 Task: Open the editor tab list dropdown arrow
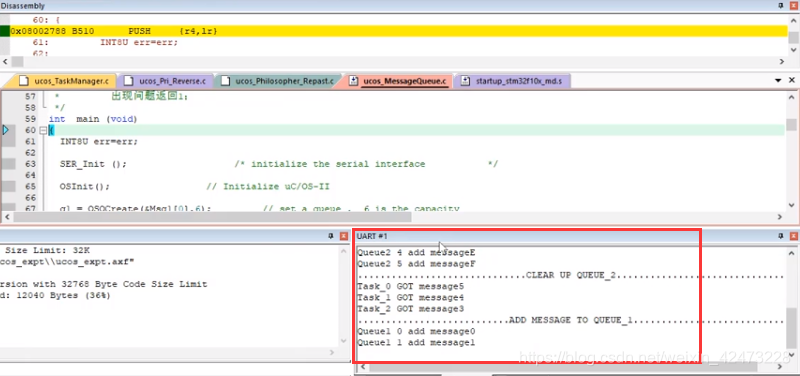point(778,81)
